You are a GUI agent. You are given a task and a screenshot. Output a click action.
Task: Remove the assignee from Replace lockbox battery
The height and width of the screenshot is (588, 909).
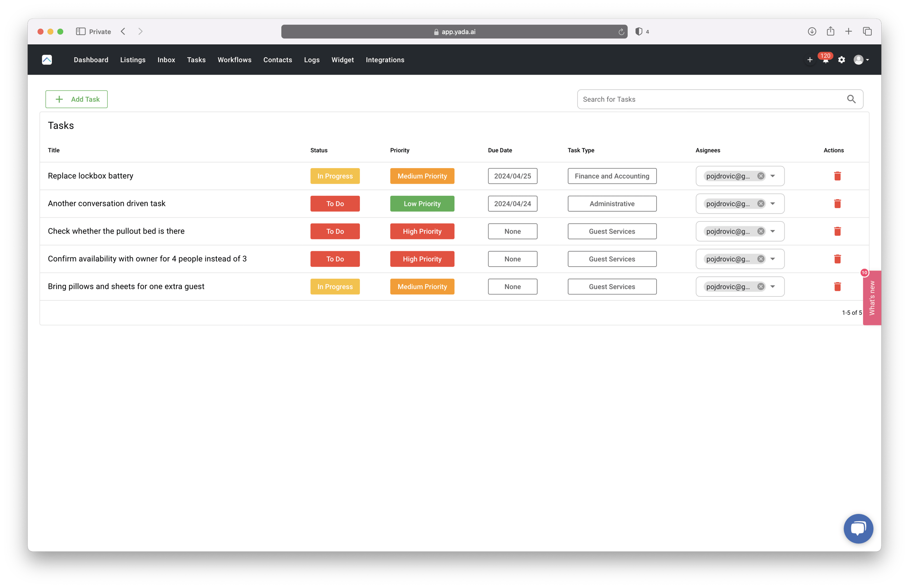tap(760, 176)
